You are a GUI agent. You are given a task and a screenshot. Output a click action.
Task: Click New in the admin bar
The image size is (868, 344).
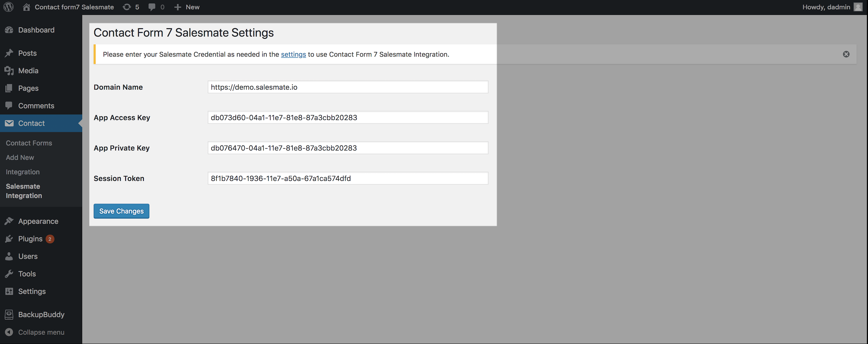pos(193,7)
